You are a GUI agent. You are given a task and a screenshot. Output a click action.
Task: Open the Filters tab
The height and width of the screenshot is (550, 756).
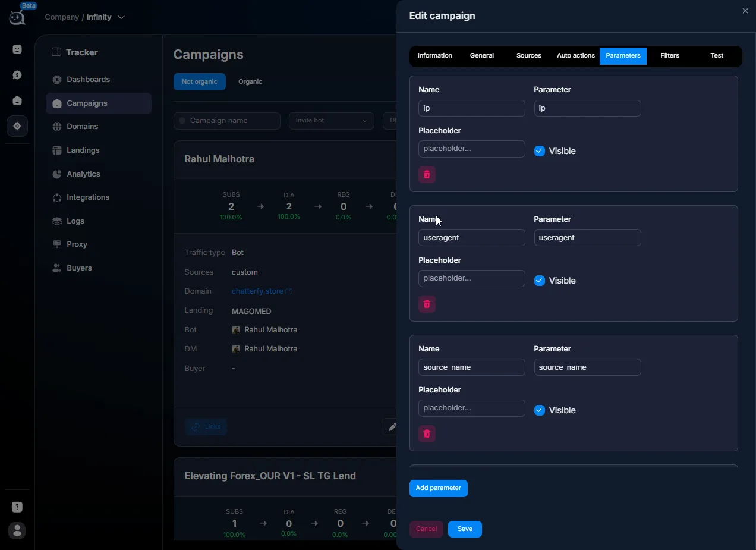670,56
